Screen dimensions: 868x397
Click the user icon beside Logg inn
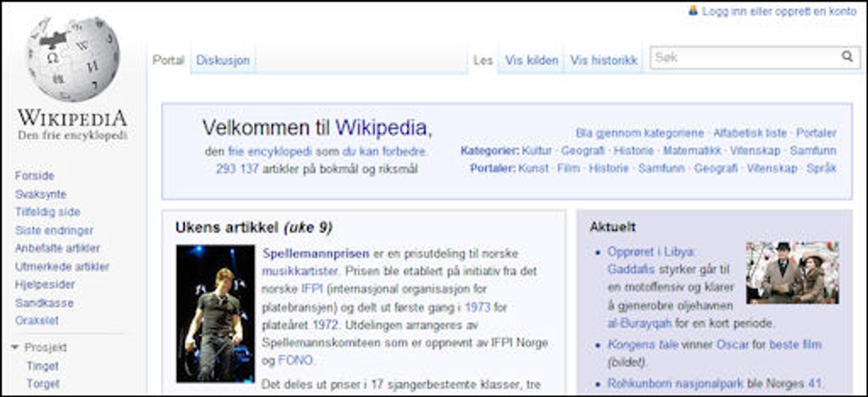693,10
